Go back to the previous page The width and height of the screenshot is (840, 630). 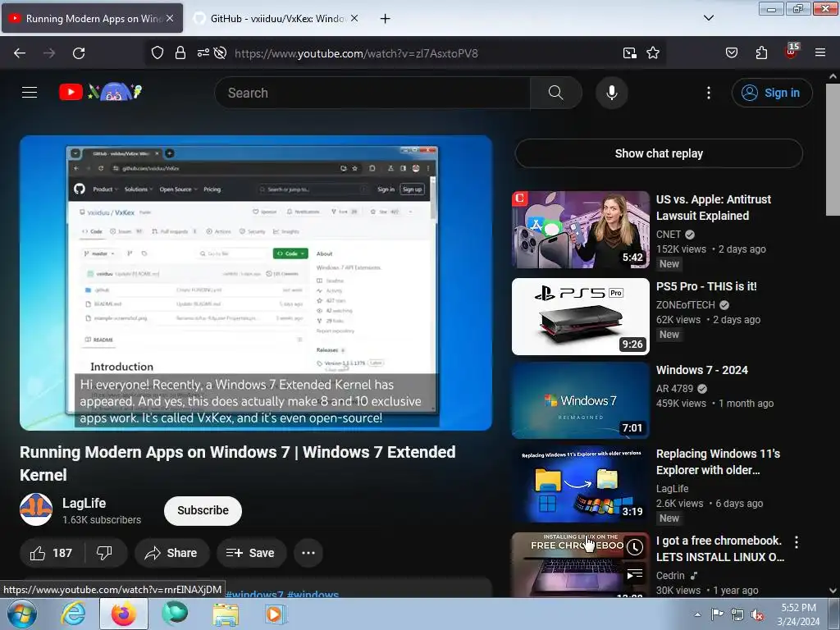click(x=20, y=53)
